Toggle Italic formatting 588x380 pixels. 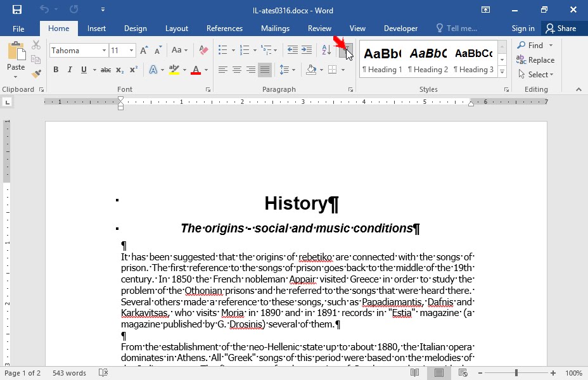coord(70,70)
